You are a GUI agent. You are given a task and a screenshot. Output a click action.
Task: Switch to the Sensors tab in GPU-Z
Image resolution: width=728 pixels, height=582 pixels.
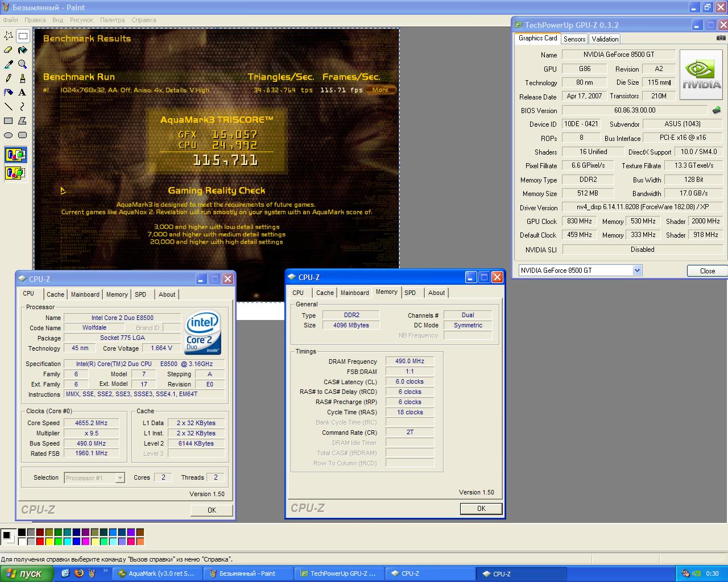[574, 39]
